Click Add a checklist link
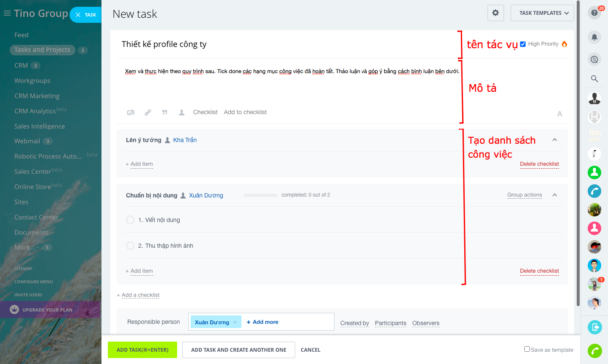This screenshot has height=364, width=608. pos(140,295)
